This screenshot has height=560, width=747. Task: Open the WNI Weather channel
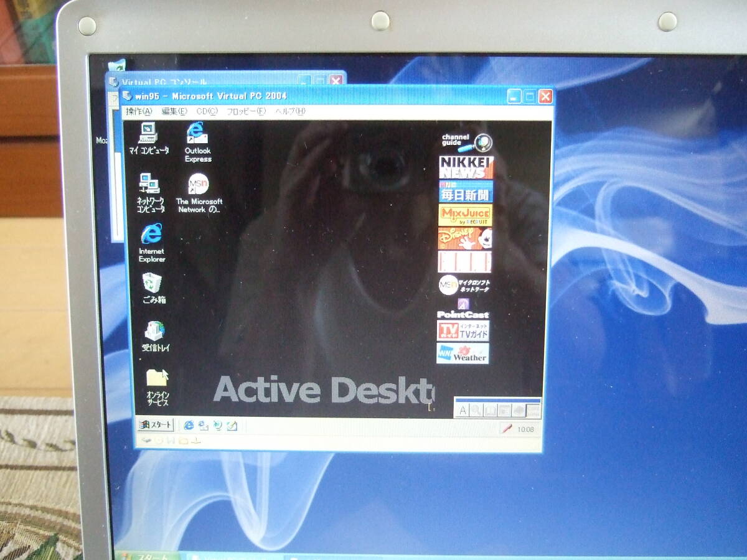[x=463, y=353]
